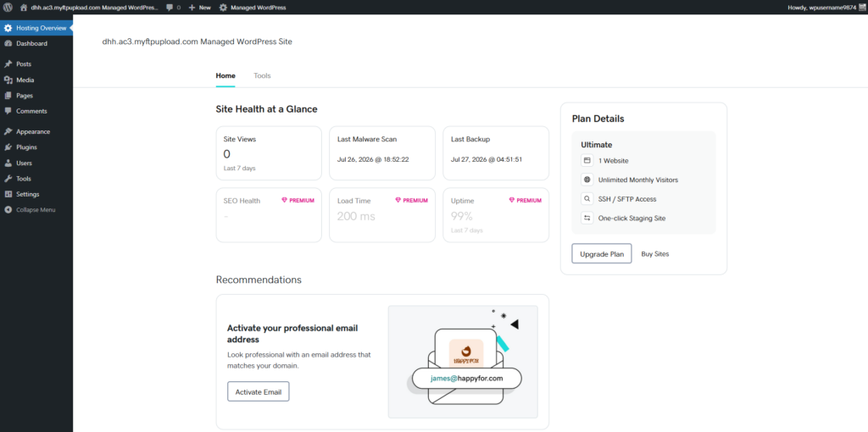Click the Managed WordPress gear icon

(x=223, y=8)
